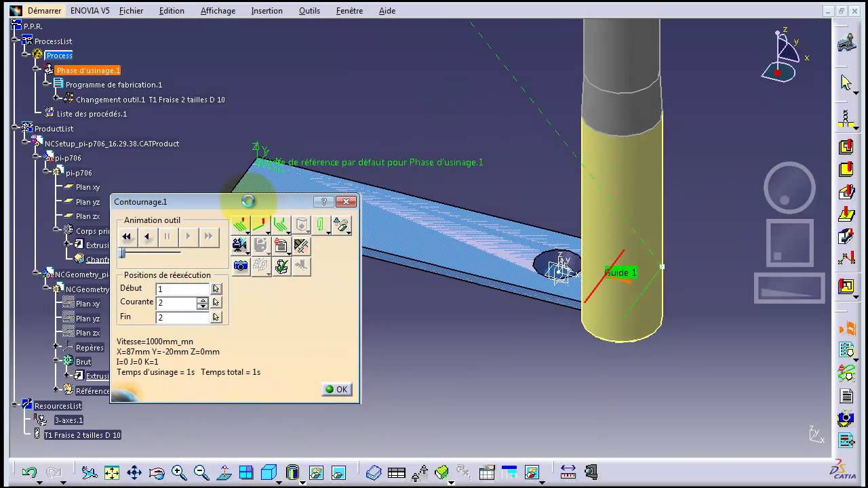Open the Outils menu
This screenshot has width=868, height=488.
click(309, 11)
